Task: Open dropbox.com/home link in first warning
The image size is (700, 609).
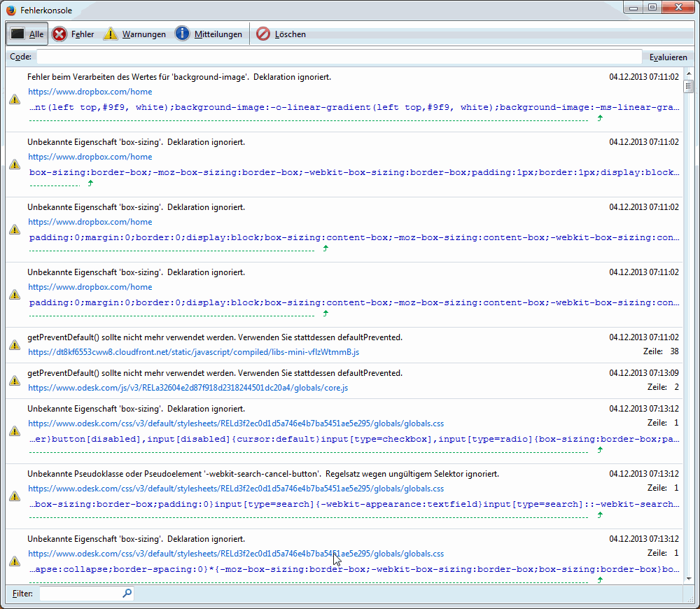Action: click(x=90, y=92)
